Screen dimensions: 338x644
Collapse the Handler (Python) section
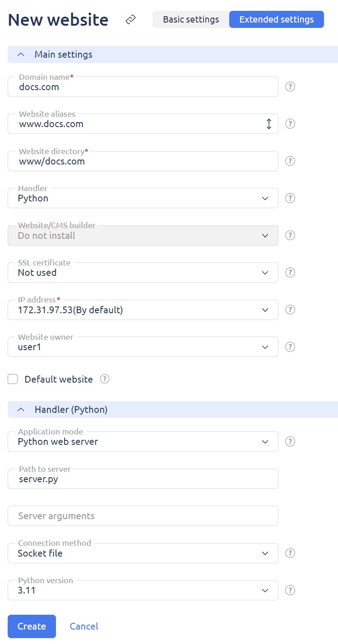click(21, 410)
